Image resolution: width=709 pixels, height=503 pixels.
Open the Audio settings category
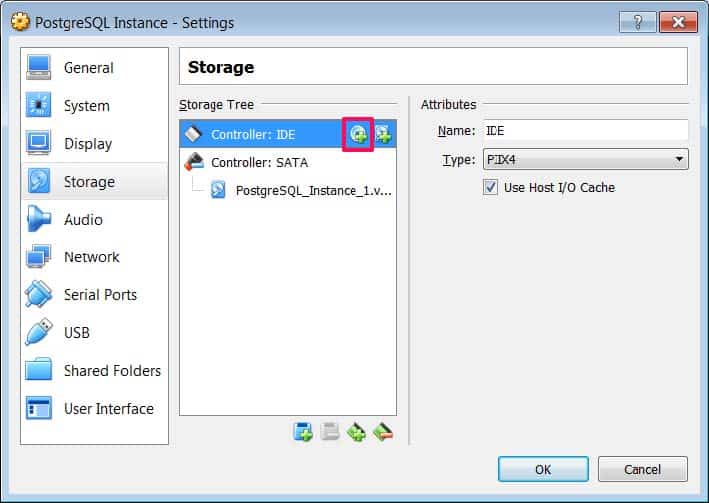click(95, 219)
